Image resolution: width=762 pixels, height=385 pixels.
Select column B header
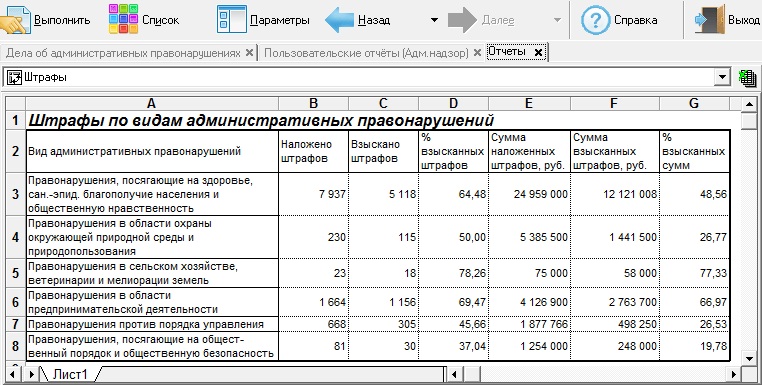pos(313,103)
